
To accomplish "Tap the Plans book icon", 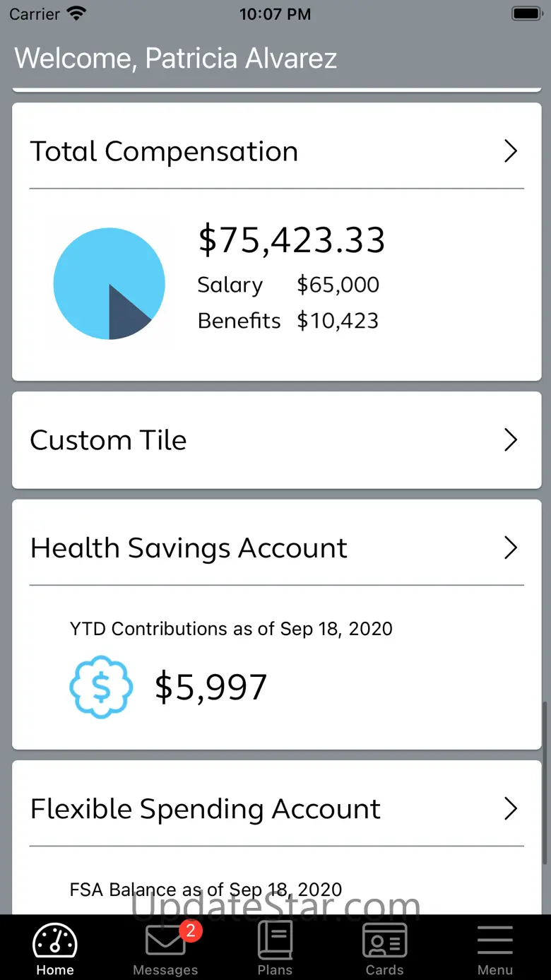I will pyautogui.click(x=275, y=940).
